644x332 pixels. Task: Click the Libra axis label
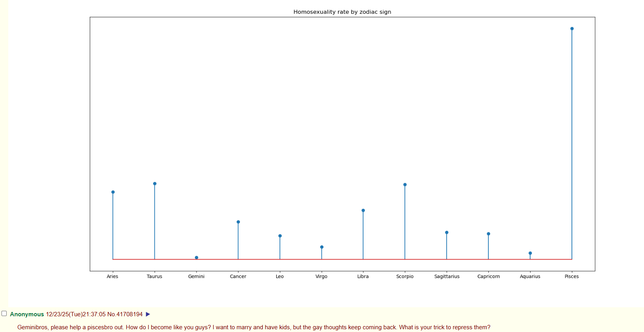[363, 277]
